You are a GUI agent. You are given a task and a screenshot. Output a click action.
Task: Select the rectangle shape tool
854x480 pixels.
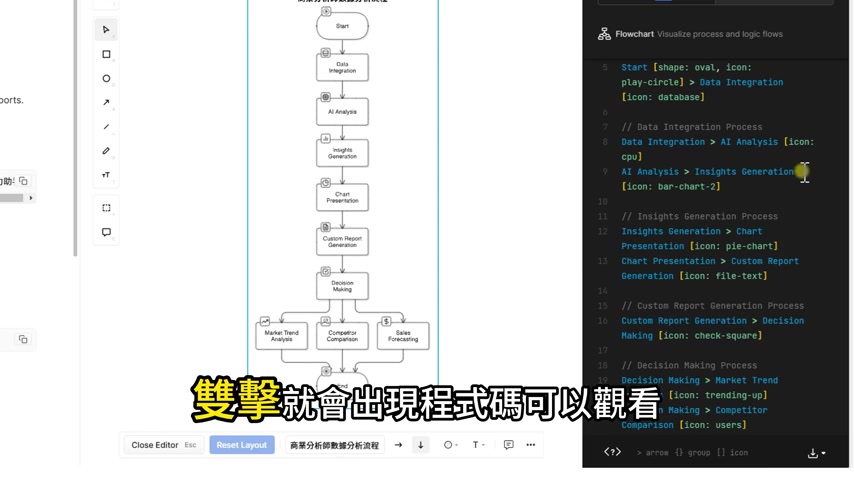point(106,54)
